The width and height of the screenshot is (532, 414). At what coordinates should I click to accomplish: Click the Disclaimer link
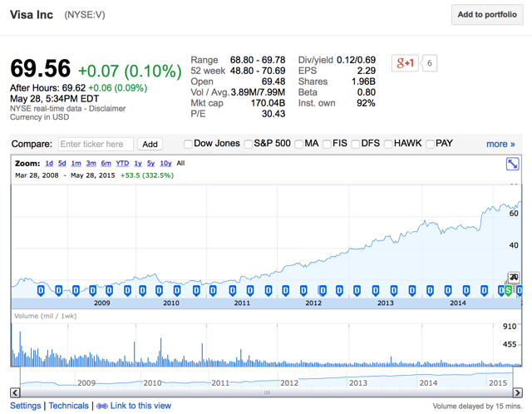107,109
